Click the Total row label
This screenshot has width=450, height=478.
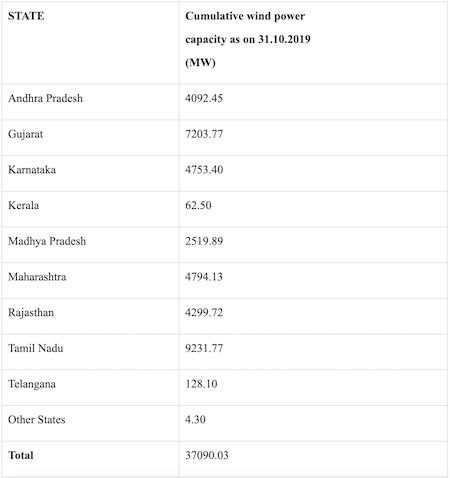click(x=21, y=455)
